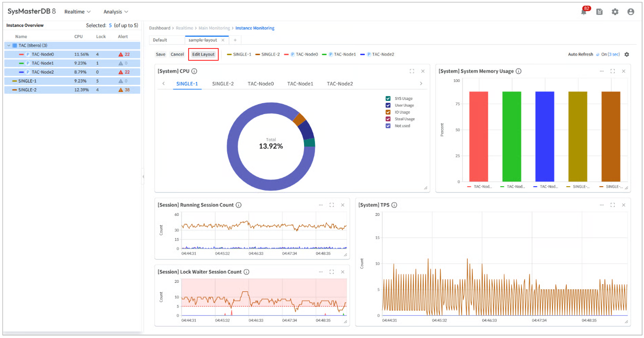Select the SINGLE-2 instance row
Screen dimensions: 644x338
pyautogui.click(x=27, y=90)
